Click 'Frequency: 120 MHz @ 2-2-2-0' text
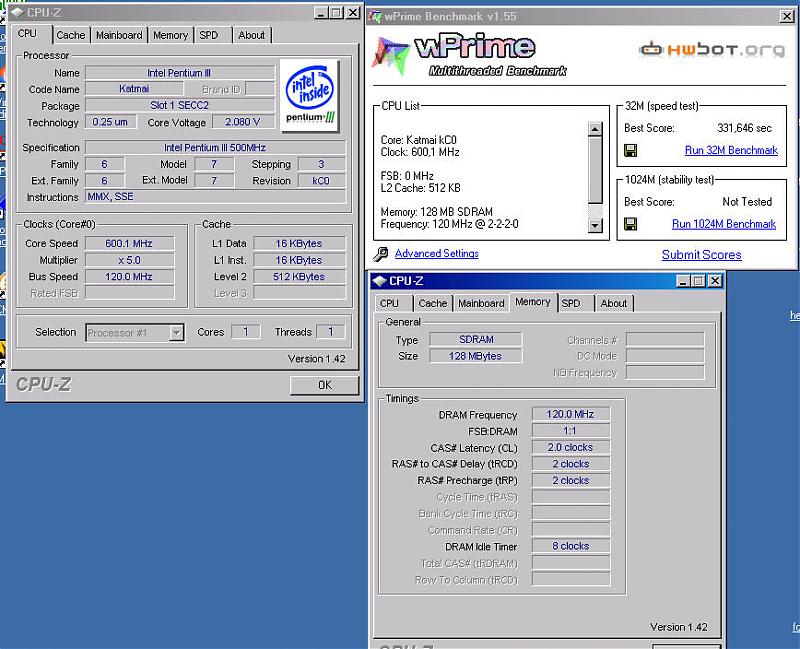The width and height of the screenshot is (800, 649). [449, 224]
